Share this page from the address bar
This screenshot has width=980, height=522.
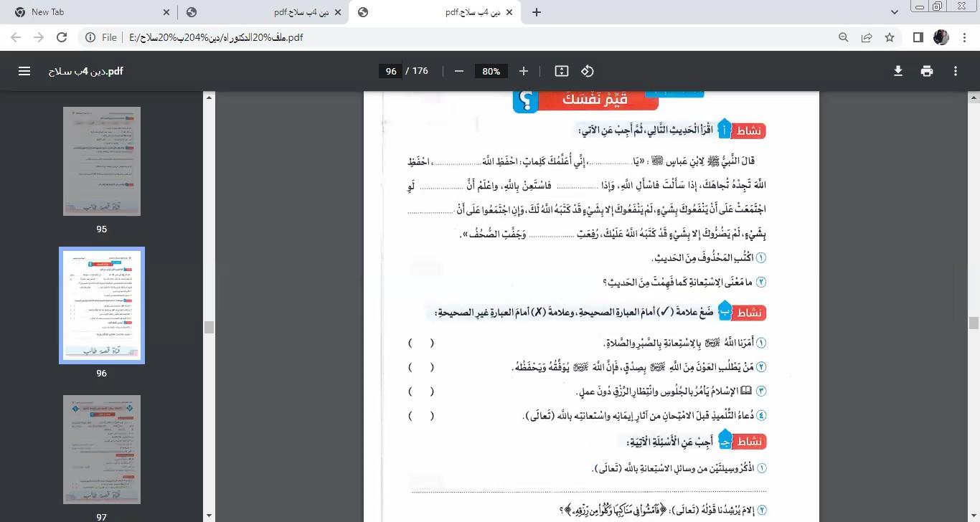click(x=867, y=37)
